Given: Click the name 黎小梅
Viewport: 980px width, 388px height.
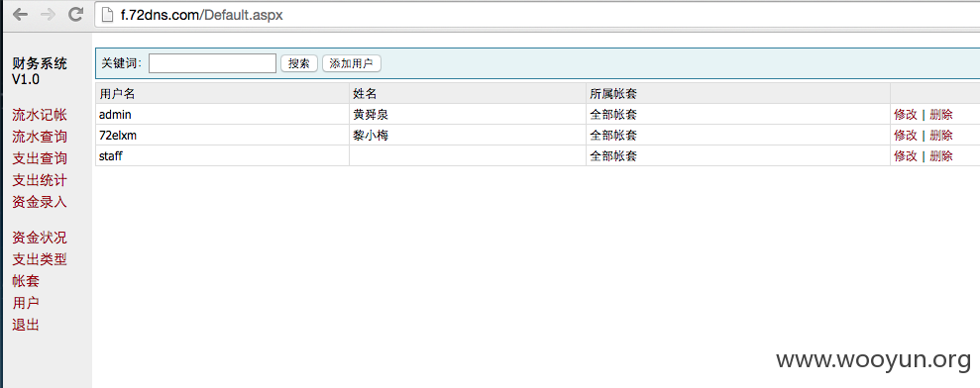Looking at the screenshot, I should (x=371, y=135).
